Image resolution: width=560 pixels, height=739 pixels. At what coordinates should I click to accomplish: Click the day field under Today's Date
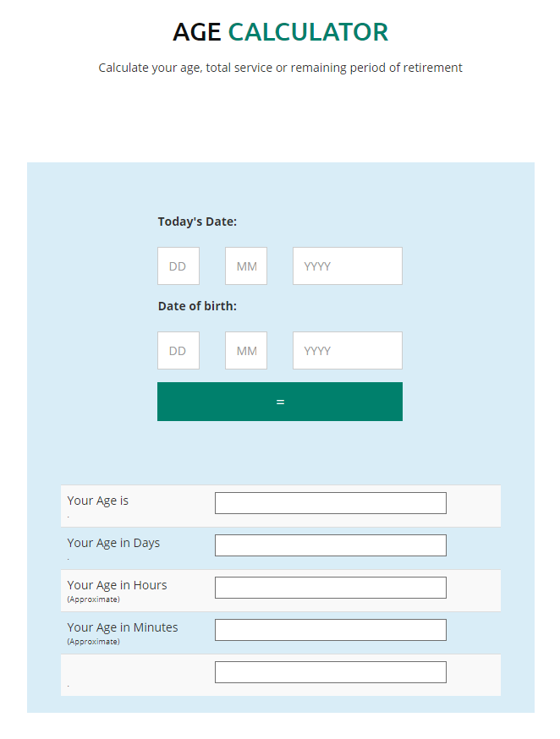tap(178, 266)
